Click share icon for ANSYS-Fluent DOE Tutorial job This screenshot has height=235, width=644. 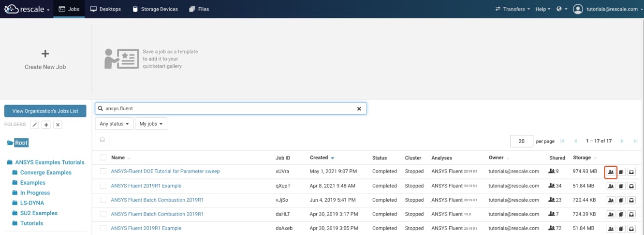[611, 172]
